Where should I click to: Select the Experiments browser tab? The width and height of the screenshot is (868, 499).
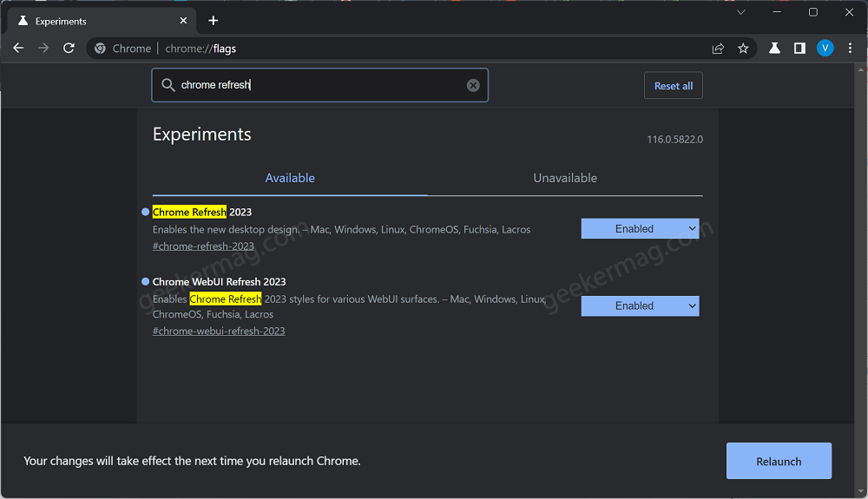pos(102,21)
